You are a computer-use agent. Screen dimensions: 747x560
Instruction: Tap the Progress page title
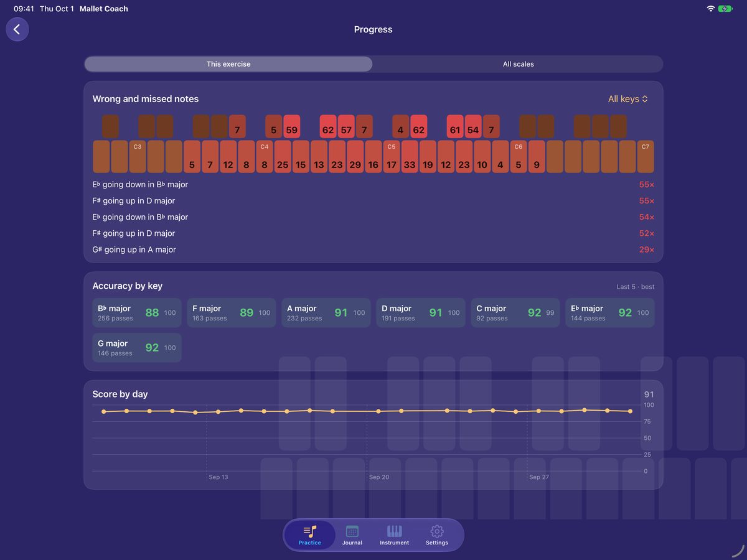pyautogui.click(x=374, y=29)
